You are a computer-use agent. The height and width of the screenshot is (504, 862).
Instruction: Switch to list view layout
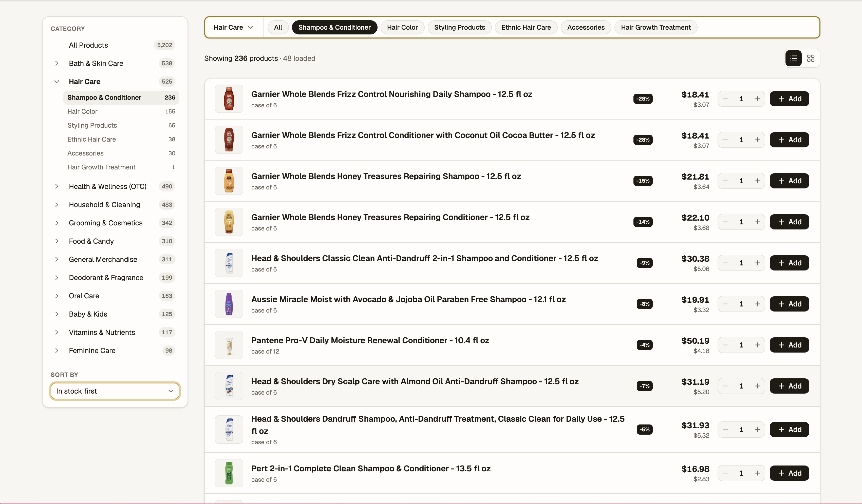[x=793, y=59]
